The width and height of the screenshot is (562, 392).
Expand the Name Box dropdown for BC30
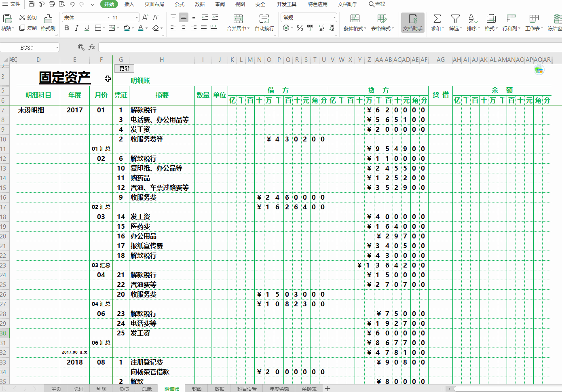(57, 48)
